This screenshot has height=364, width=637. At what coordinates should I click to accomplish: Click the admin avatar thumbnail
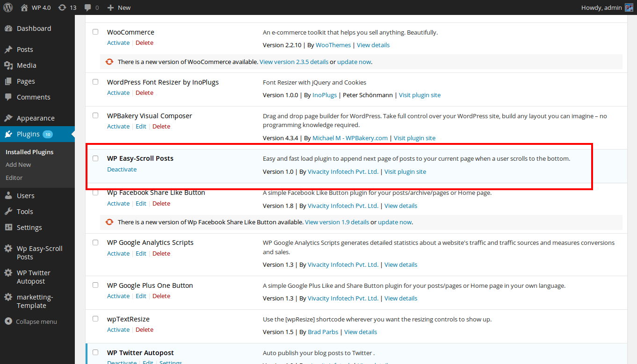pos(629,7)
